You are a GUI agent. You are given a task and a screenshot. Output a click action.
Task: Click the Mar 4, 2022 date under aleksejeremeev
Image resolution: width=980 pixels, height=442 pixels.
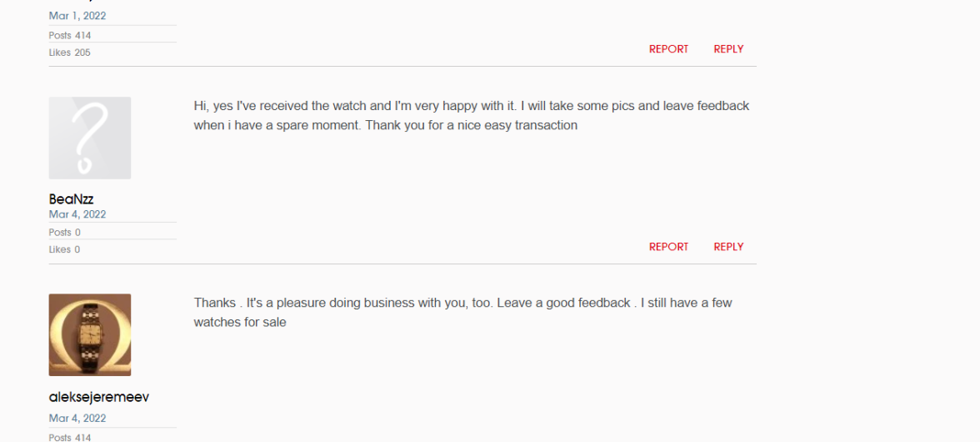[77, 418]
